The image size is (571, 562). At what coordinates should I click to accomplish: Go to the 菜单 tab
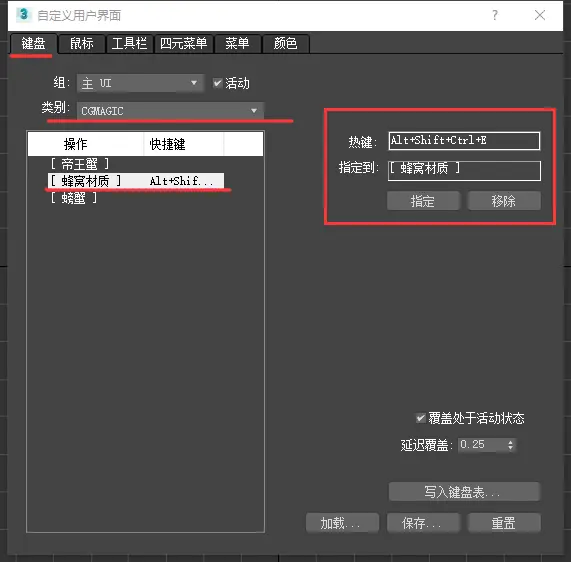tap(237, 44)
